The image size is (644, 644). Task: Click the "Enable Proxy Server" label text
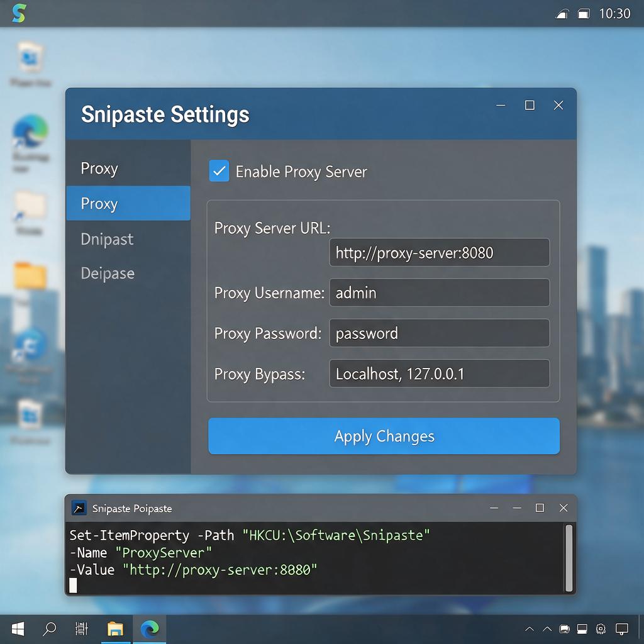pyautogui.click(x=301, y=172)
